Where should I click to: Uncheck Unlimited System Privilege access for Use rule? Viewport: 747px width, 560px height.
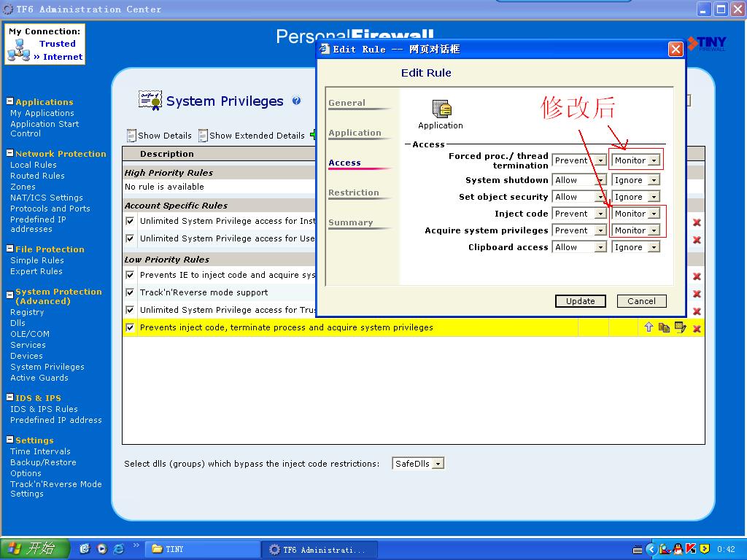point(130,238)
